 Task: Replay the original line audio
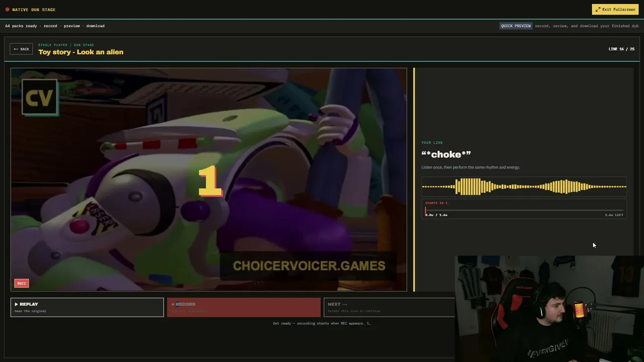pos(87,307)
